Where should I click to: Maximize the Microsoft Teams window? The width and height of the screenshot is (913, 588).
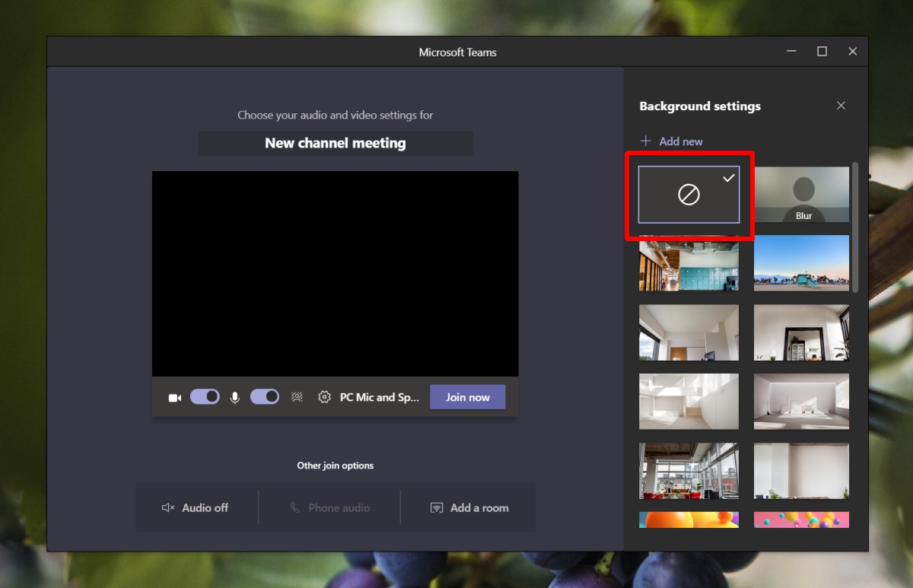click(822, 52)
